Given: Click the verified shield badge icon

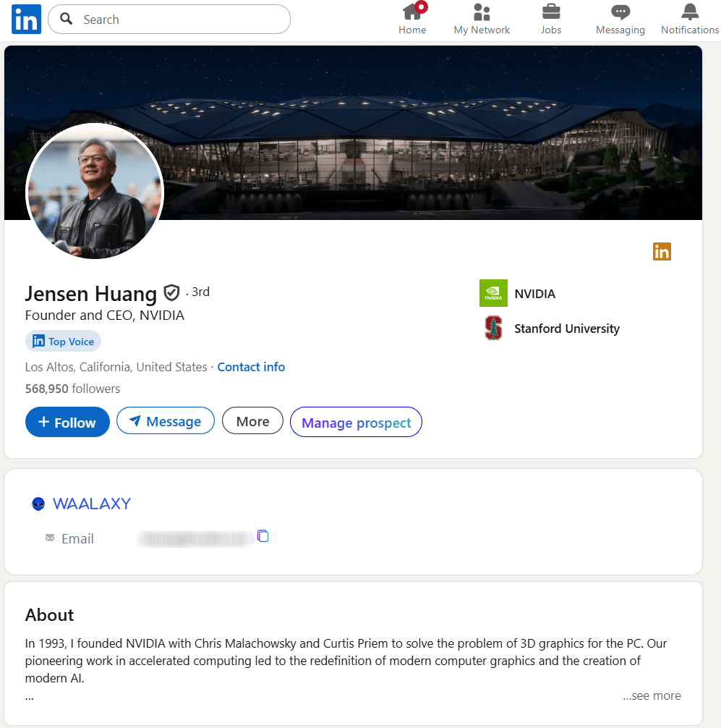Looking at the screenshot, I should [x=171, y=293].
